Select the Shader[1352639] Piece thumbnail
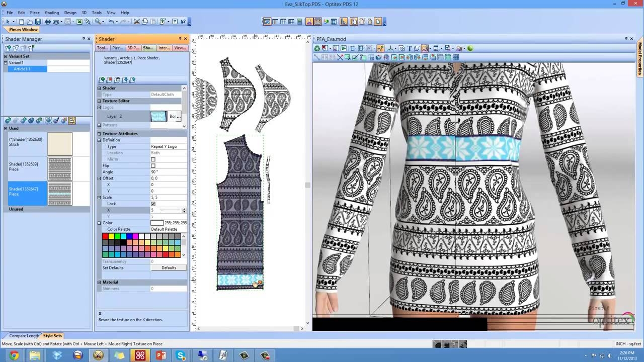Image resolution: width=644 pixels, height=362 pixels. pyautogui.click(x=59, y=168)
